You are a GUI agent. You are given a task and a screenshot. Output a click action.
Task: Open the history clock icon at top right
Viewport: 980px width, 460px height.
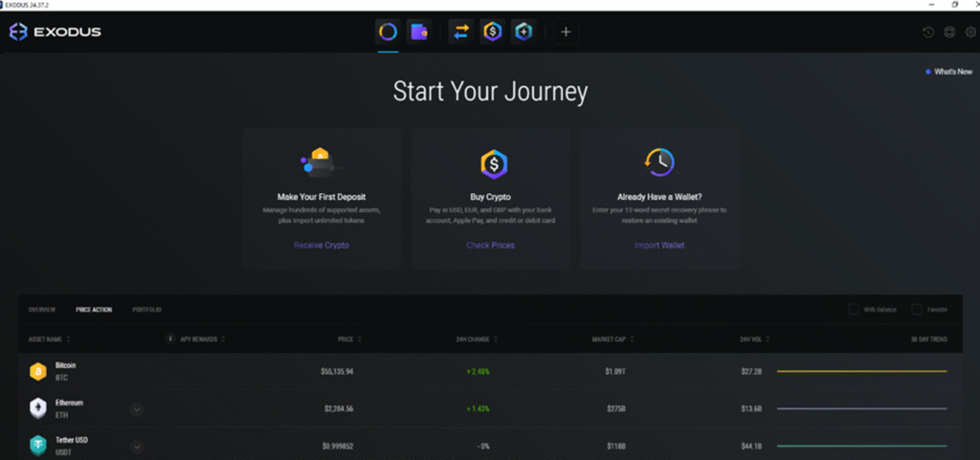click(x=927, y=33)
